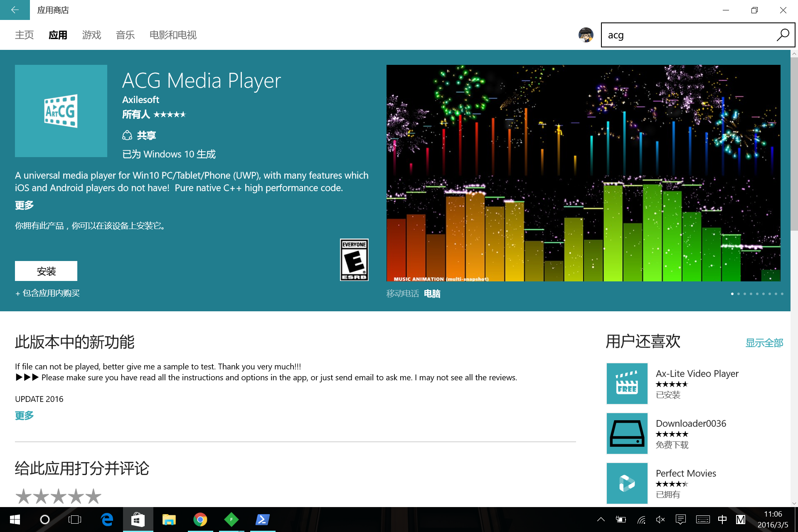This screenshot has height=532, width=798.
Task: Click the search magnifier icon
Action: coord(783,35)
